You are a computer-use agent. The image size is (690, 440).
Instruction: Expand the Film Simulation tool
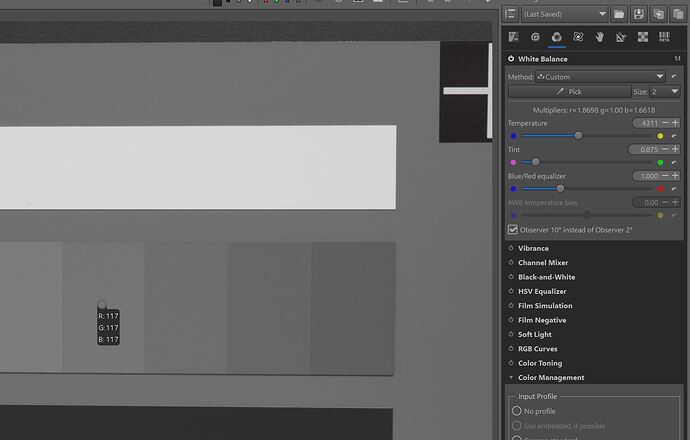pos(545,306)
